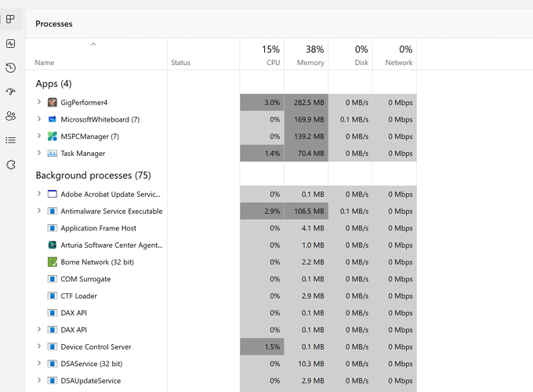Click the MicrosoftWhiteboard app icon
Screen dimensions: 533x392
[x=52, y=119]
